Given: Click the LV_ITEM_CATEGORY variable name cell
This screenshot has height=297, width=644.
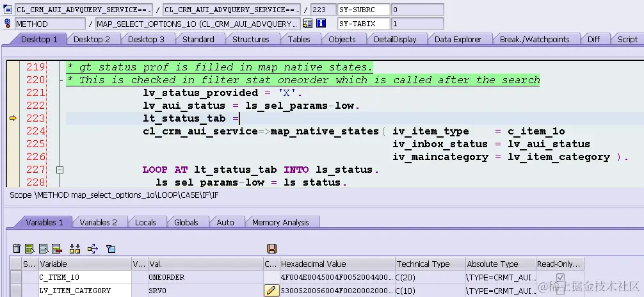Looking at the screenshot, I should [85, 291].
